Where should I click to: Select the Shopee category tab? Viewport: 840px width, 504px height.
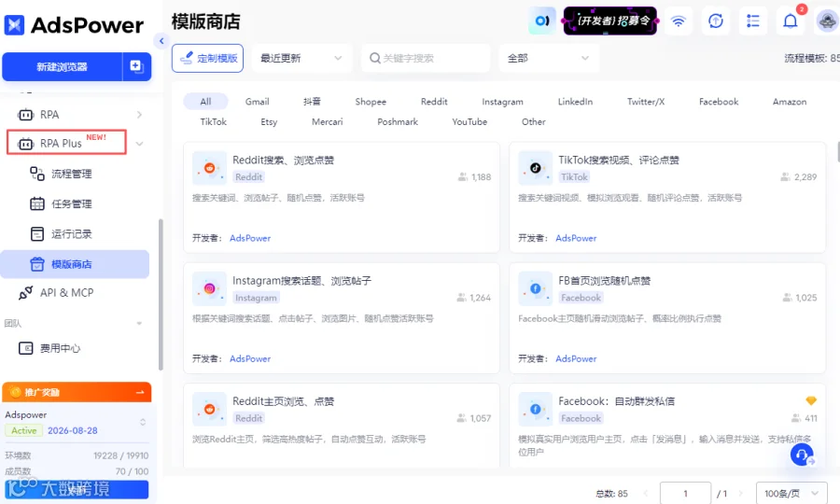[371, 101]
